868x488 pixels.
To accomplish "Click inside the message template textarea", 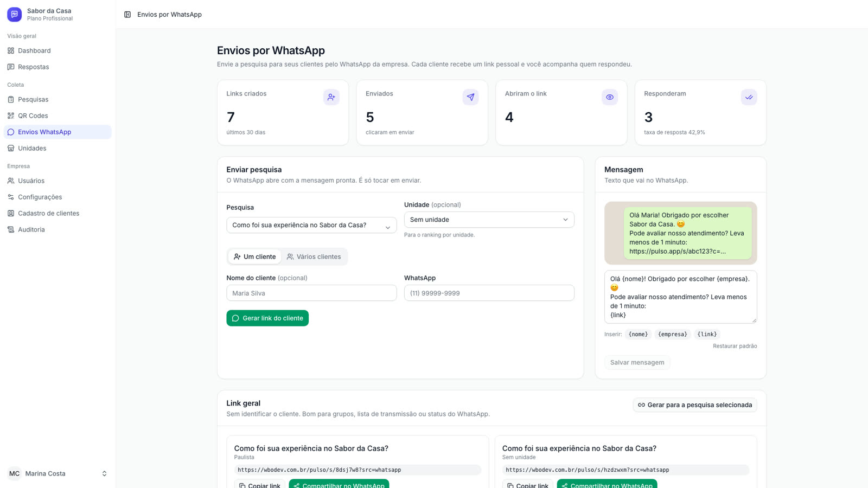I will [x=680, y=297].
